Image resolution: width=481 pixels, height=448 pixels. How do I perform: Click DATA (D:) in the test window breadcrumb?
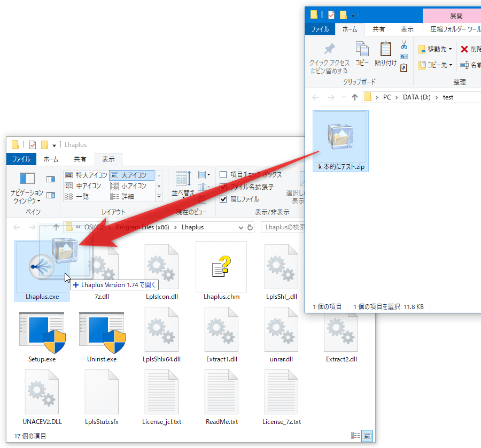click(x=416, y=97)
